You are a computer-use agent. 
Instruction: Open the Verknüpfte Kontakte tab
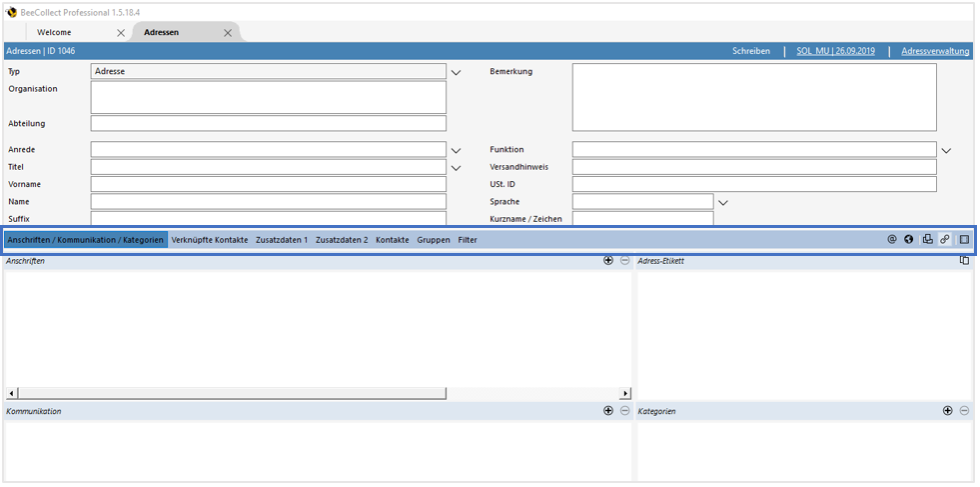coord(210,240)
